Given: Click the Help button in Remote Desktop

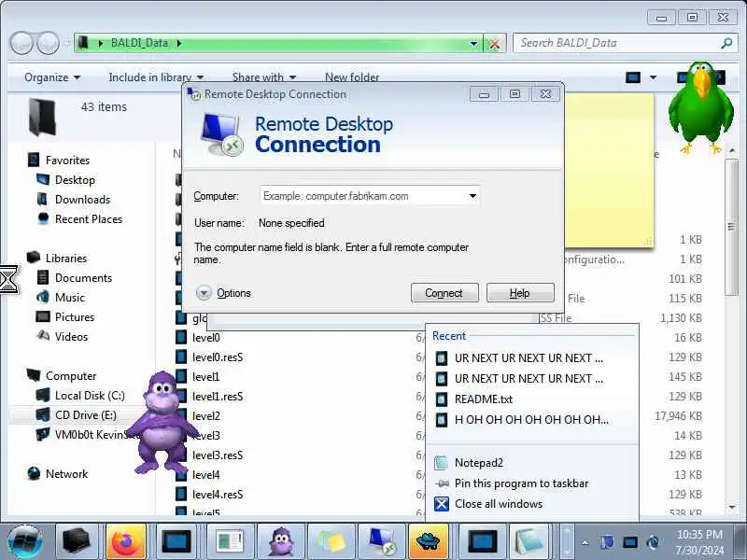Looking at the screenshot, I should [520, 293].
